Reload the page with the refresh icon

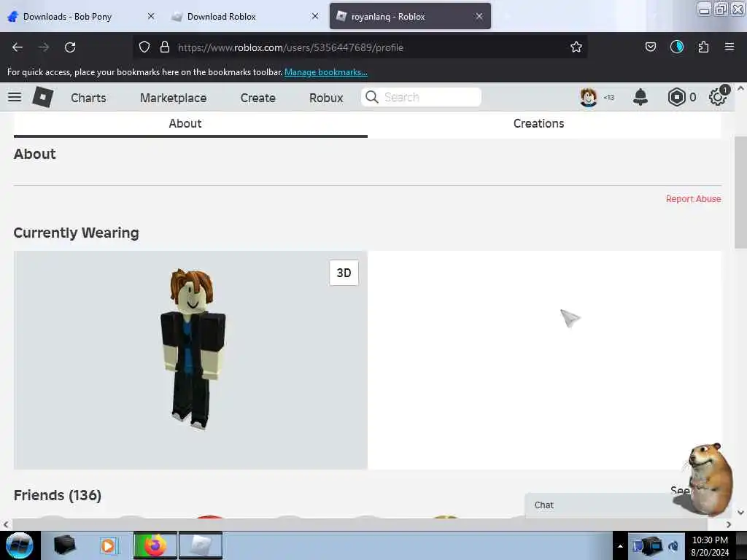click(x=70, y=47)
